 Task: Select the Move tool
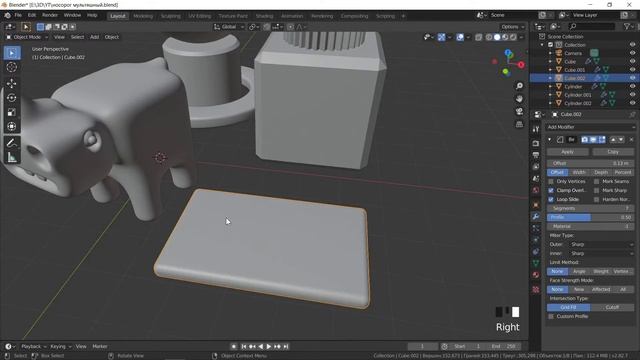pos(12,83)
